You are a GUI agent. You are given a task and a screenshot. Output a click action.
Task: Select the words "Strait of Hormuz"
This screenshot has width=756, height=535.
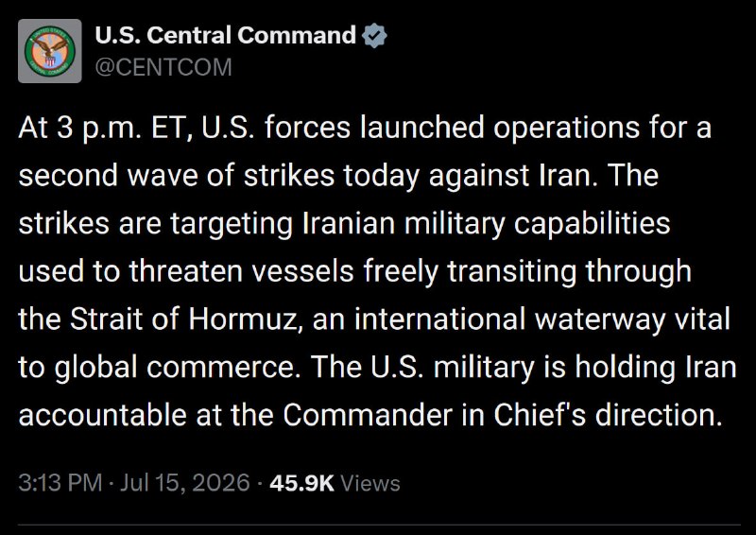(x=186, y=319)
